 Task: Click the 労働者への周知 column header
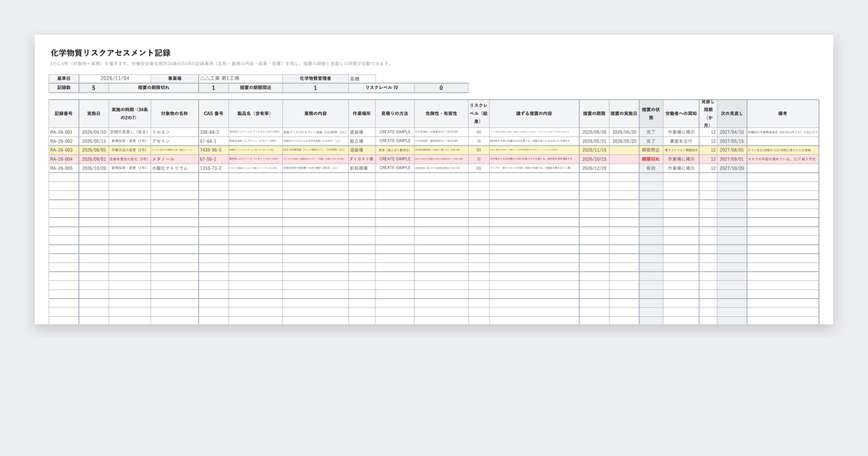[x=681, y=114]
